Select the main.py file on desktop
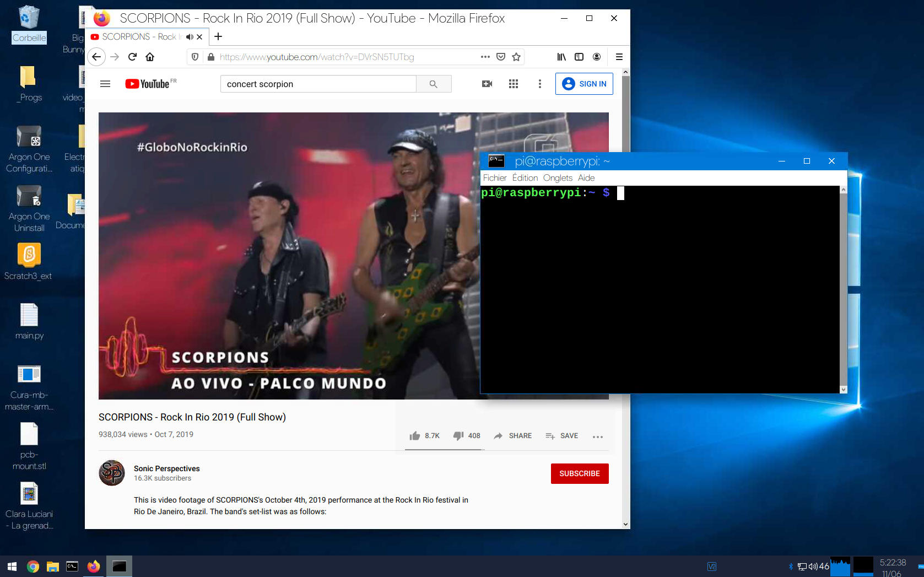Image resolution: width=924 pixels, height=577 pixels. pos(29,321)
